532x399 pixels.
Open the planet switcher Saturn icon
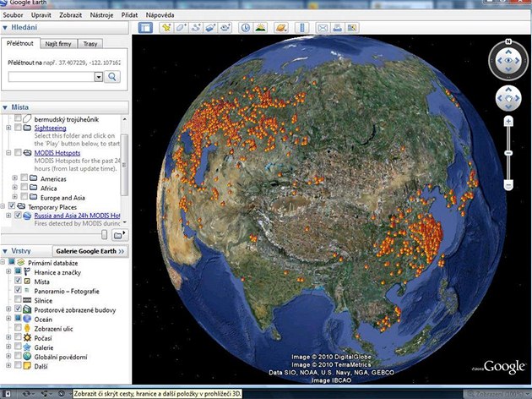pyautogui.click(x=281, y=28)
